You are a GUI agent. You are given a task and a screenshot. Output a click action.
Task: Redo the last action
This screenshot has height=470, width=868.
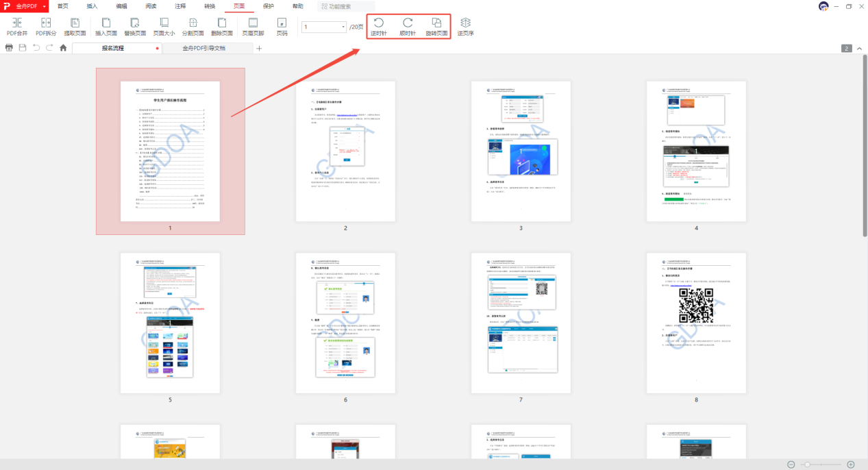click(x=49, y=47)
